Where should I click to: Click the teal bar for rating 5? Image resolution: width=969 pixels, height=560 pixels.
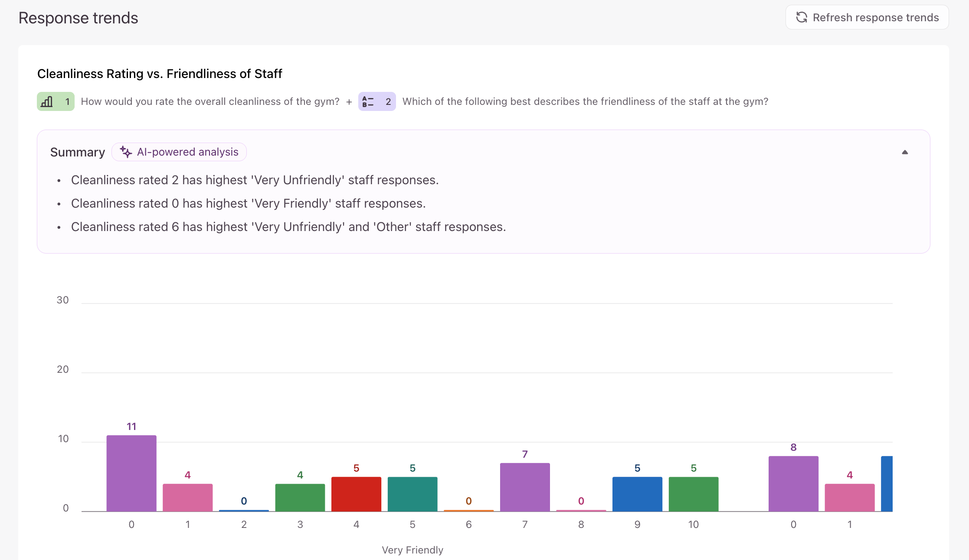(x=412, y=494)
